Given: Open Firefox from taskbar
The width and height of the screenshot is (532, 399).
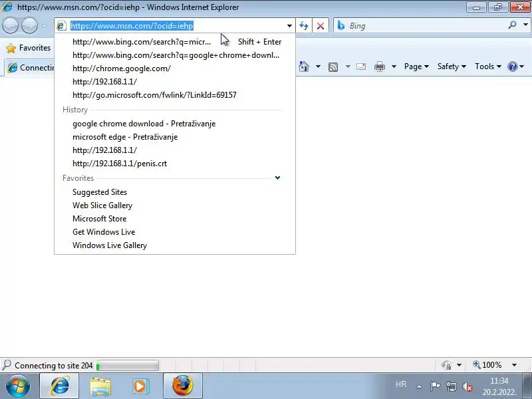Looking at the screenshot, I should (182, 386).
